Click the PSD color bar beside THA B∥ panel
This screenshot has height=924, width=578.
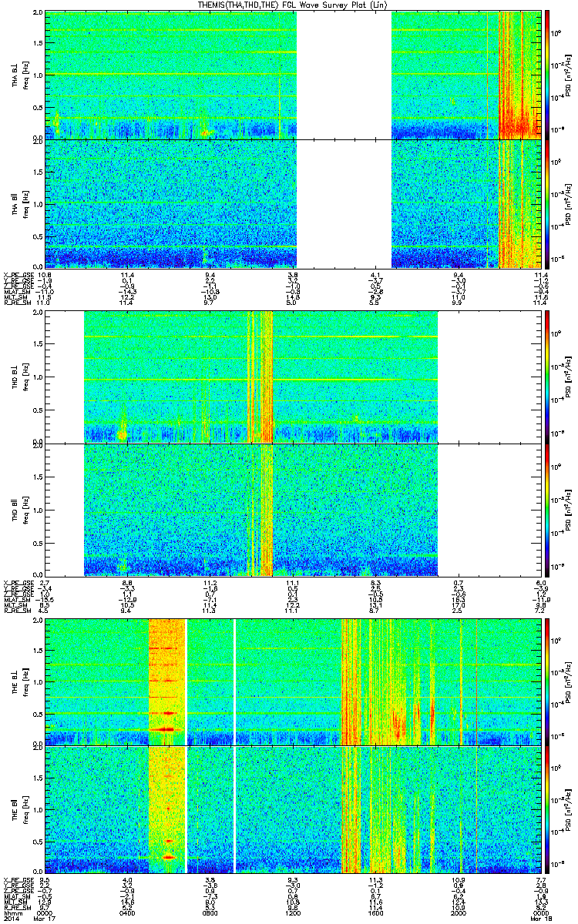(x=547, y=203)
